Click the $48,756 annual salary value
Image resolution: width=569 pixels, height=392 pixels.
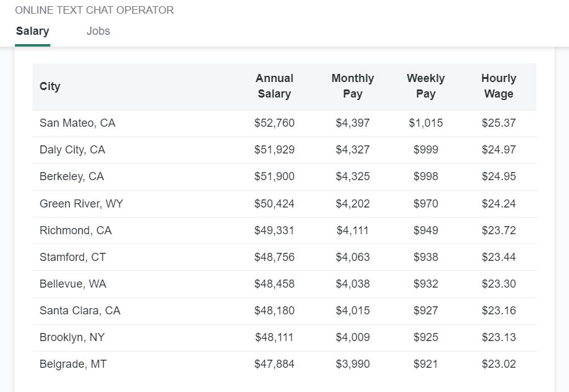(x=274, y=257)
